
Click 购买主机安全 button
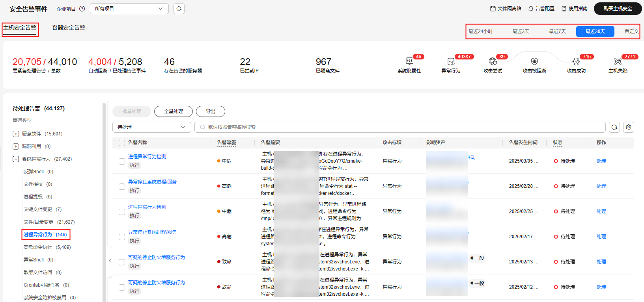click(618, 9)
